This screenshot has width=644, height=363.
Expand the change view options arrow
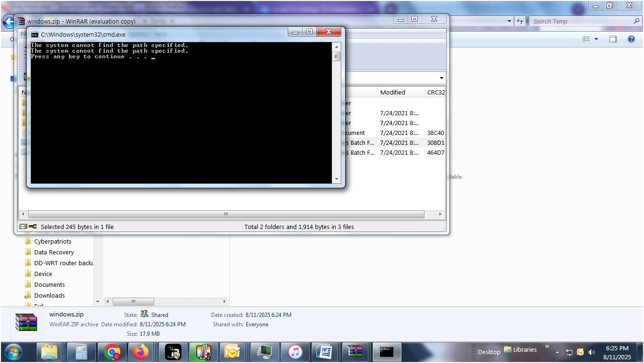[597, 39]
